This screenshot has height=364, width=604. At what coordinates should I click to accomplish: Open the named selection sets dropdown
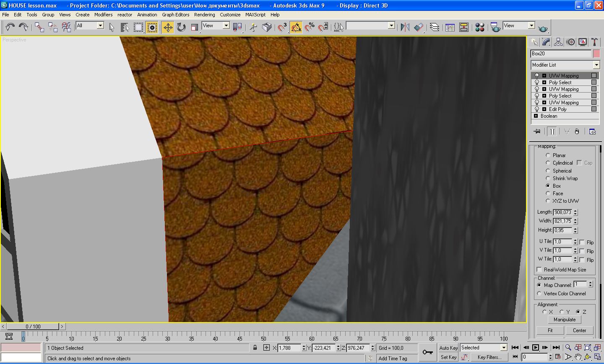point(391,26)
